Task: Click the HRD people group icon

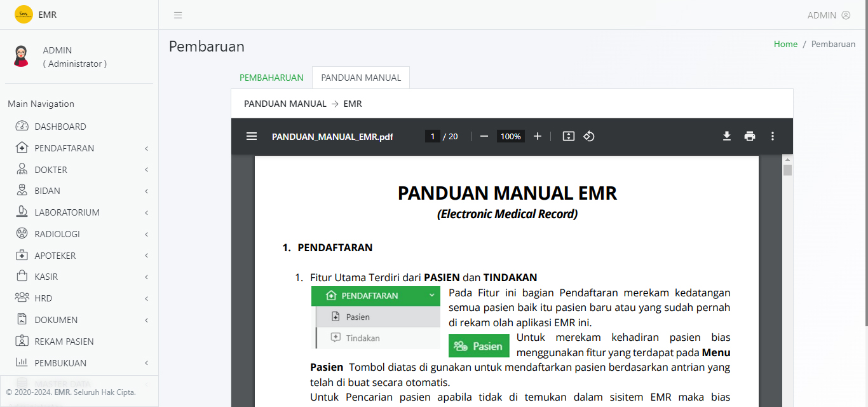Action: coord(22,298)
